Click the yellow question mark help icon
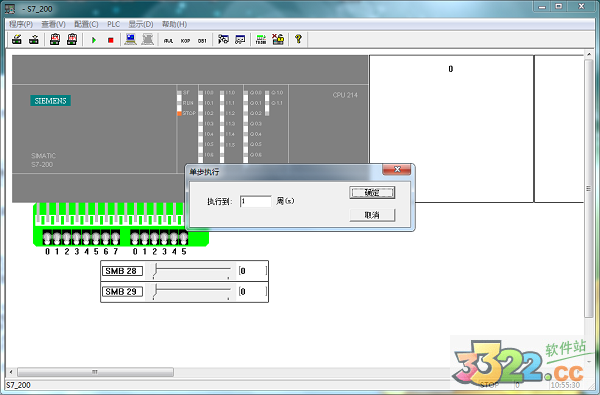 click(x=298, y=39)
